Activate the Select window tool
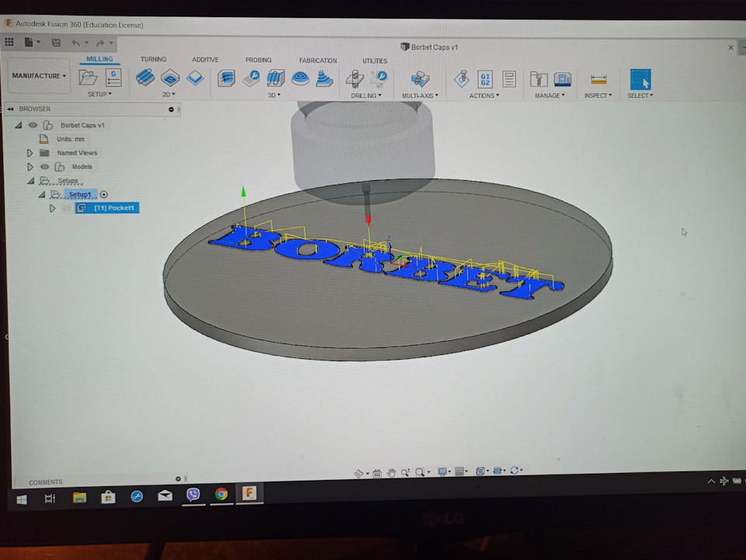Viewport: 746px width, 560px height. (640, 79)
